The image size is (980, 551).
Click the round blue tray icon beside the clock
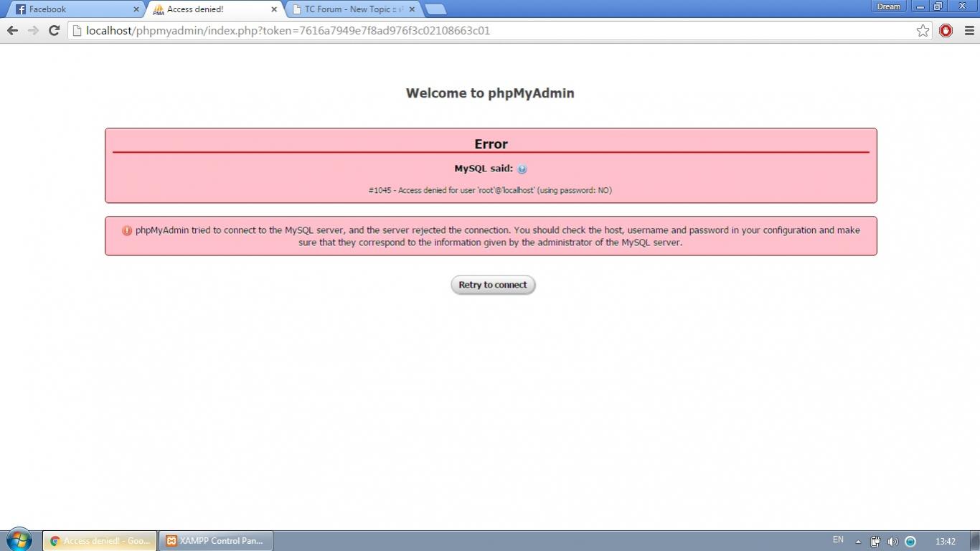pos(910,542)
